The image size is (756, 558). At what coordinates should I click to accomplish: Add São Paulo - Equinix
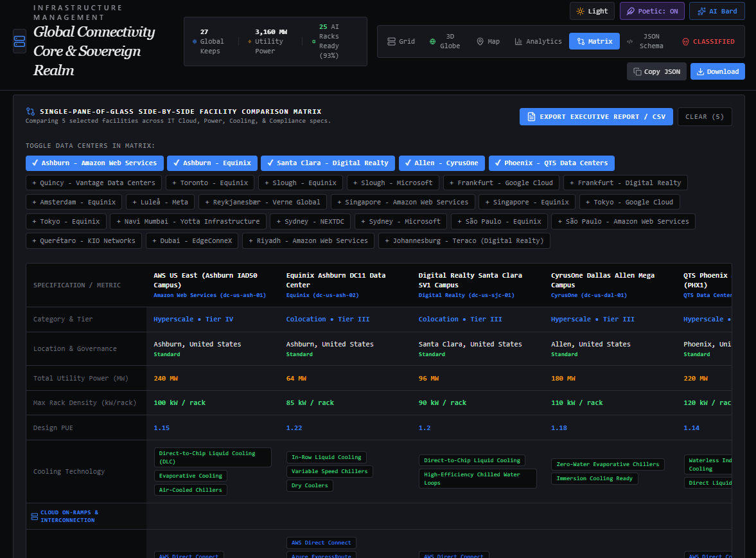pos(499,222)
